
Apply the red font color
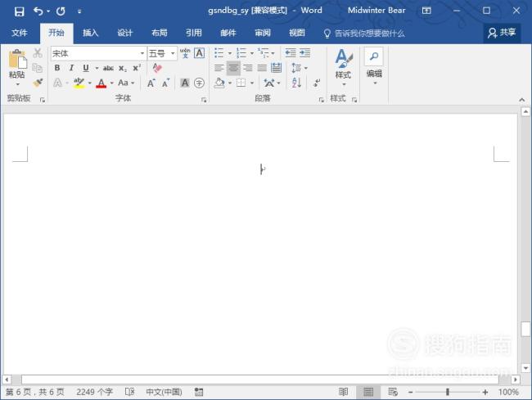point(101,83)
